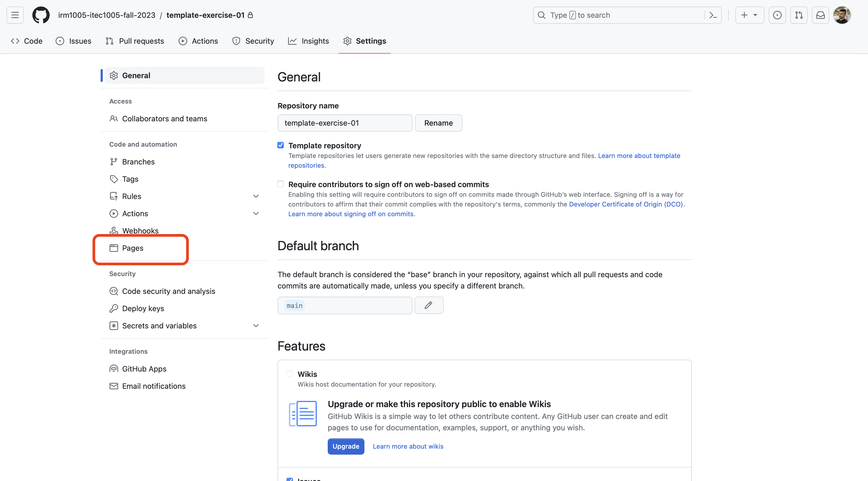Enable contributors sign off on web-based commits
Screen dimensions: 868x481
pos(280,184)
